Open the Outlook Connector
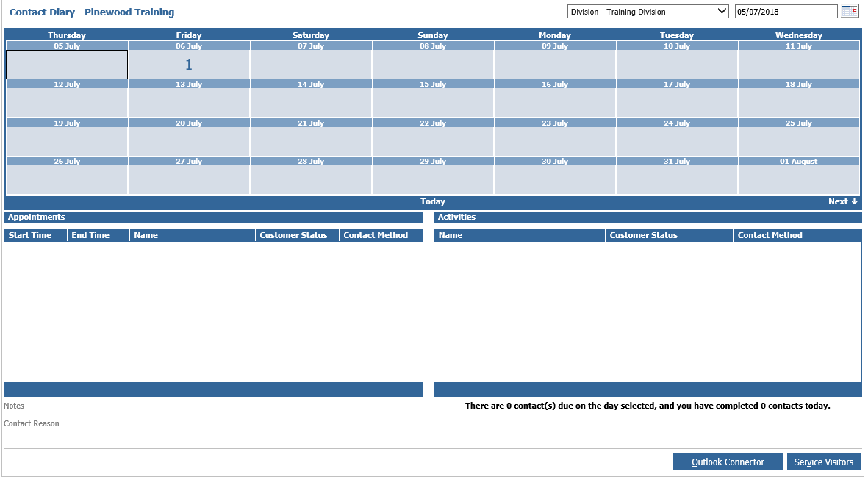 click(x=728, y=462)
